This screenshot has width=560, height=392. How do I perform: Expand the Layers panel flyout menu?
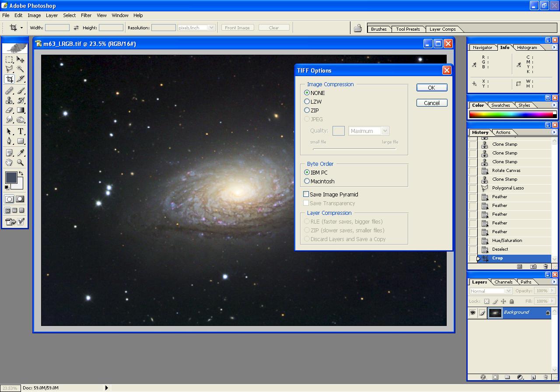coord(554,282)
